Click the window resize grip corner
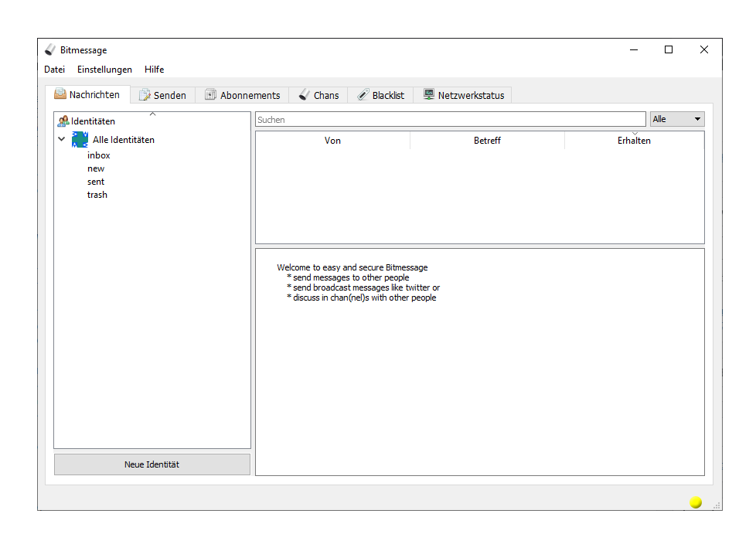Screen dimensions: 756x551 717,505
